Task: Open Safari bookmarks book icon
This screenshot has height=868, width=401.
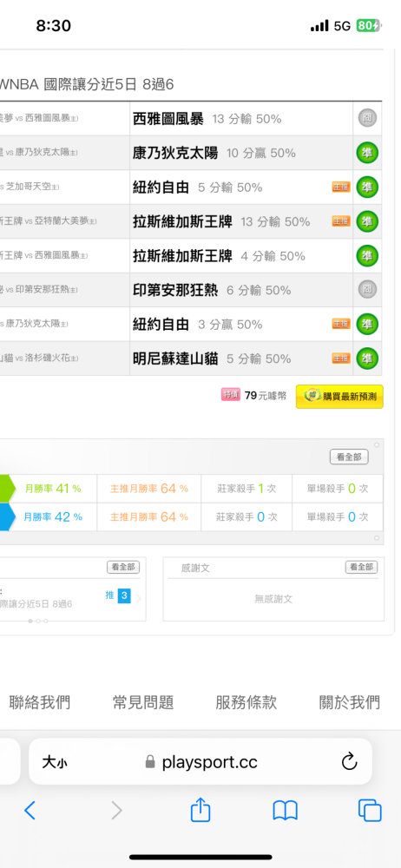Action: pos(286,811)
